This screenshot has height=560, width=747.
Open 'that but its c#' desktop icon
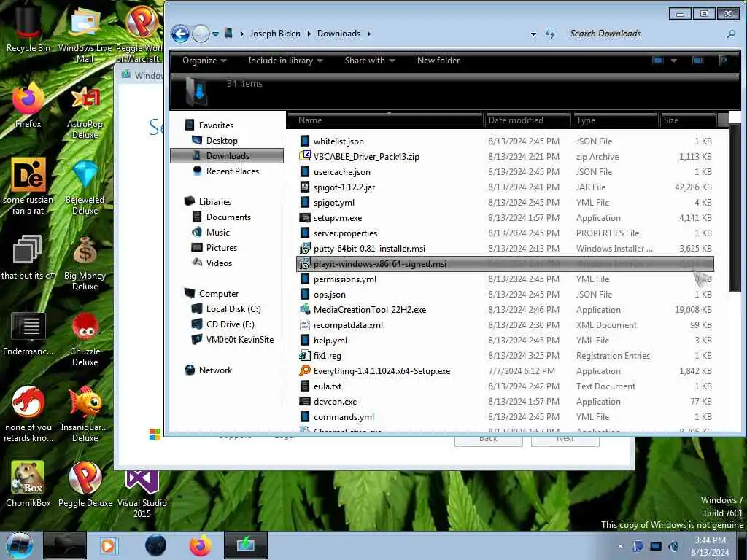[x=28, y=257]
